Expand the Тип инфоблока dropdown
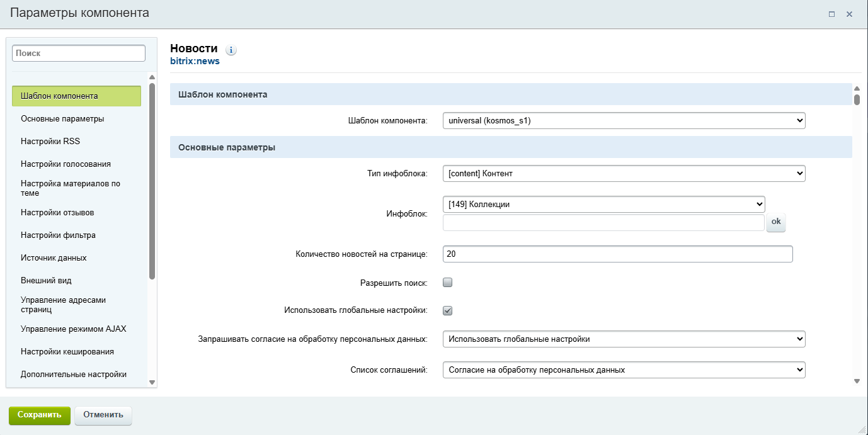The image size is (868, 435). (x=624, y=173)
